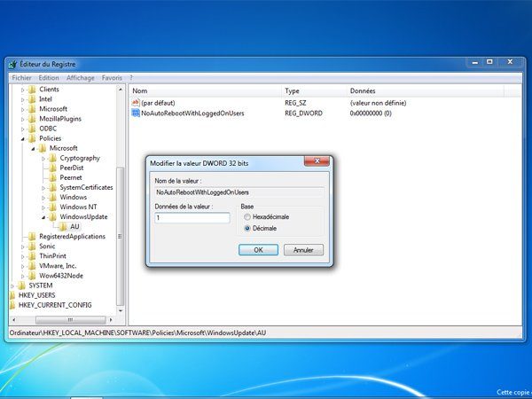Select the HKEY_USERS key
The height and width of the screenshot is (399, 532).
(x=36, y=295)
